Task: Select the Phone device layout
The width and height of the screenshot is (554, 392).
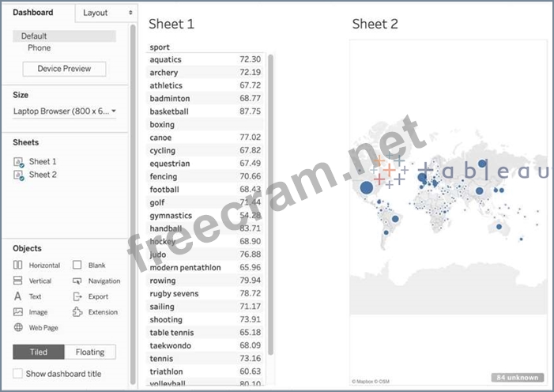Action: point(39,48)
